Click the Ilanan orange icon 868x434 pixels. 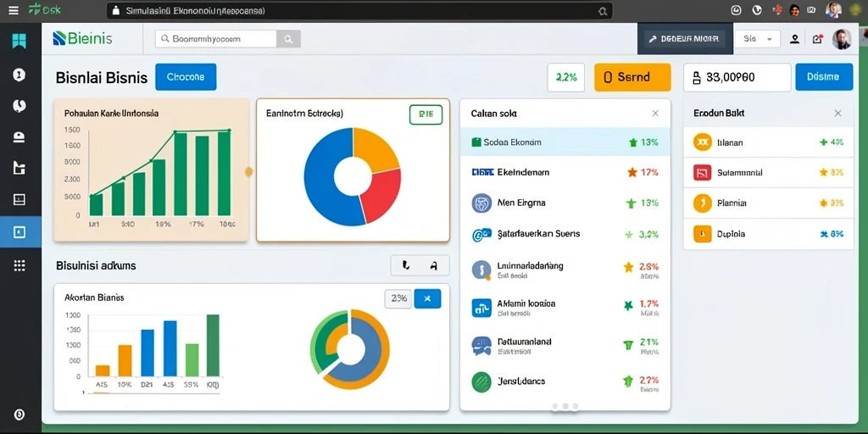point(702,142)
